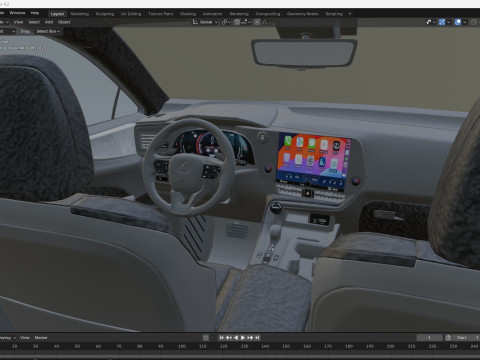Play the animation forward
The height and width of the screenshot is (360, 480).
243,338
